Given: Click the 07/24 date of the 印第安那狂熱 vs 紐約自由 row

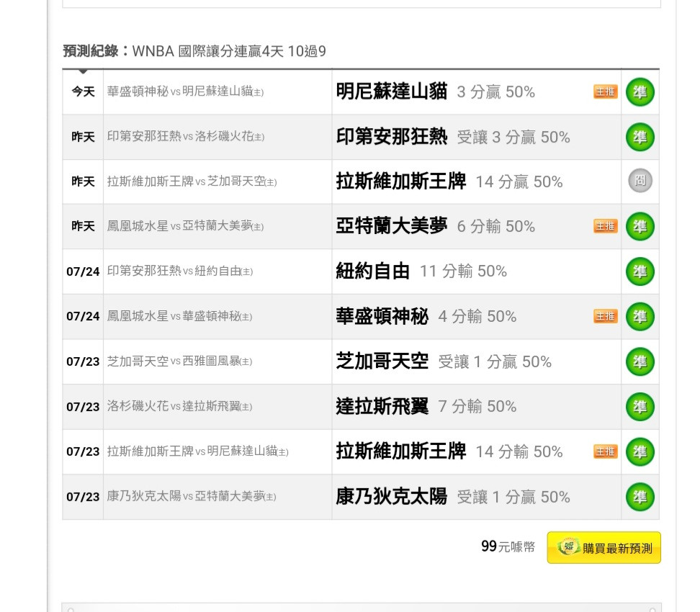Looking at the screenshot, I should (83, 271).
